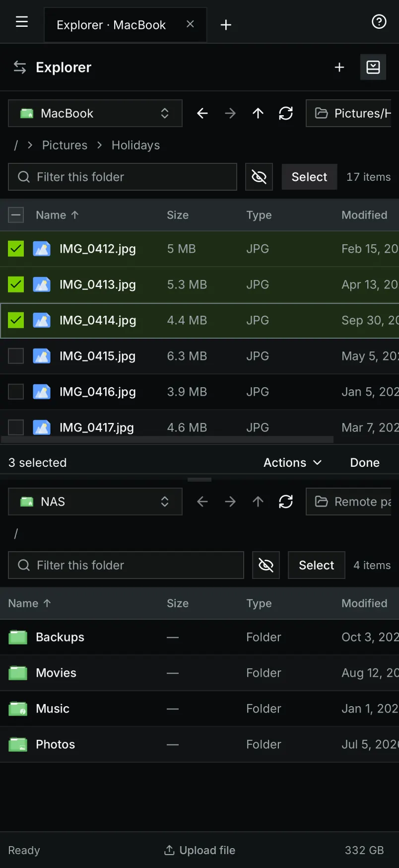Open the NAS connection dropdown
The width and height of the screenshot is (399, 868).
click(95, 502)
